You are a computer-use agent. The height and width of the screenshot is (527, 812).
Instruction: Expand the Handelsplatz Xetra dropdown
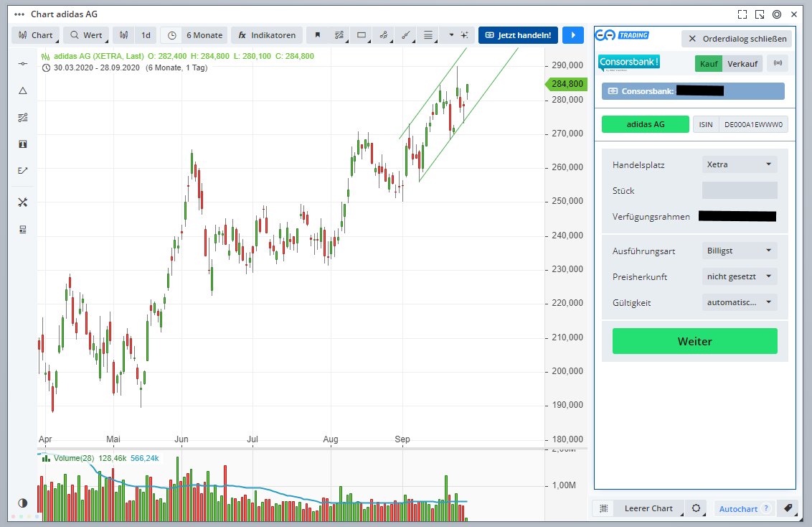click(740, 164)
